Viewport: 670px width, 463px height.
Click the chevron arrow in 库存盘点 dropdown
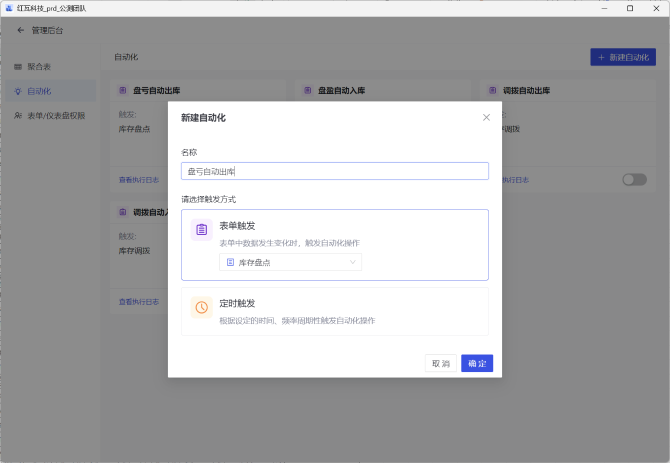[353, 262]
